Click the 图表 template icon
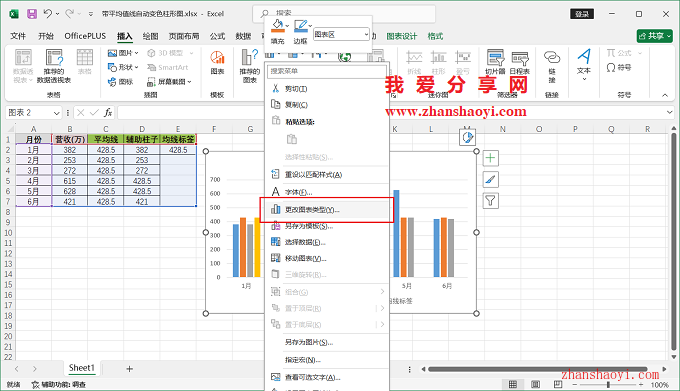 pyautogui.click(x=217, y=63)
